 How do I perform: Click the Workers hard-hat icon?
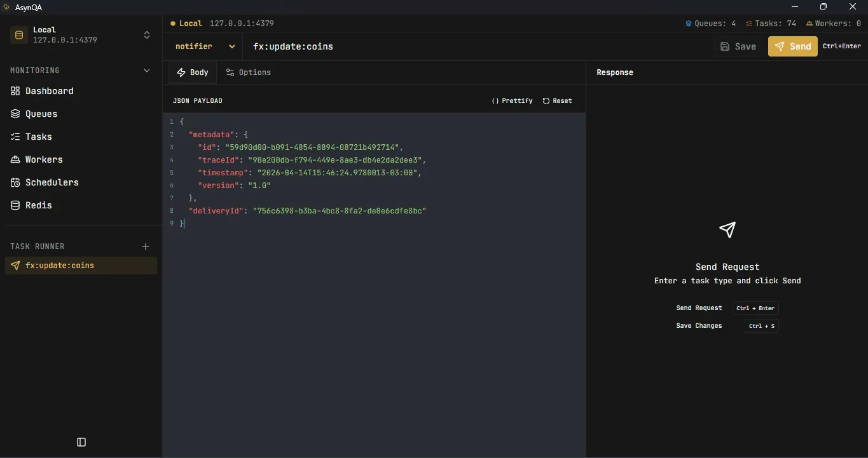click(15, 159)
